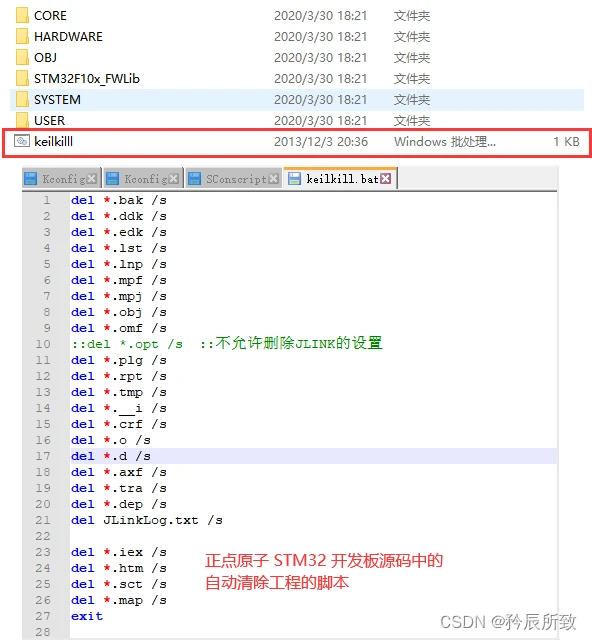Switch to the second Kconfig tab

143,179
